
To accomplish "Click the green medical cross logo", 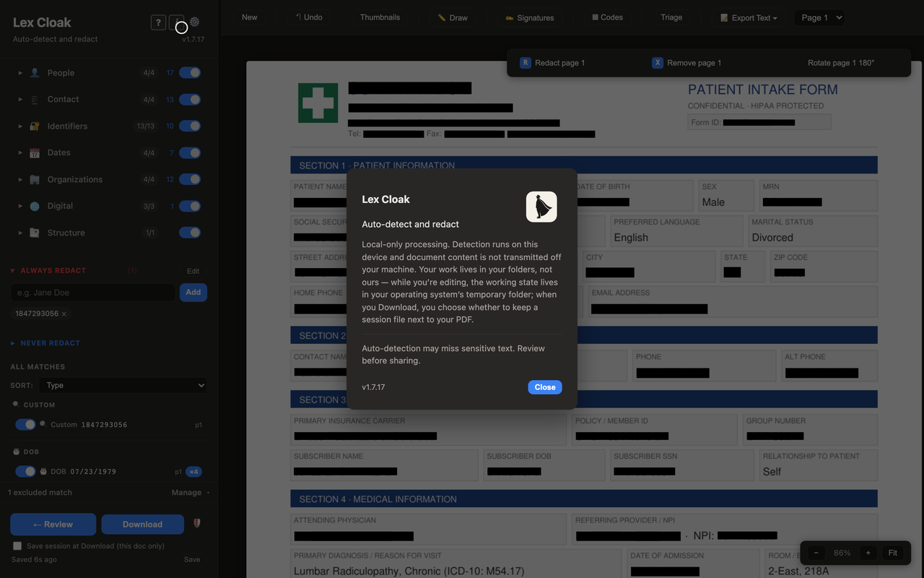I will click(318, 103).
